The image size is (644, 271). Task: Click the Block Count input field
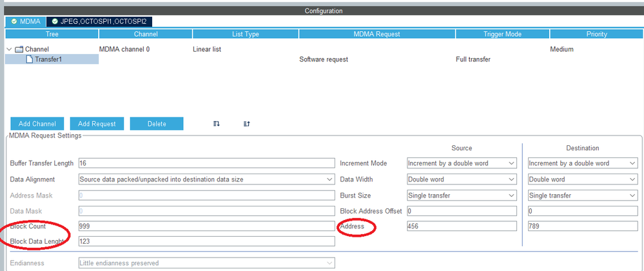coord(206,226)
